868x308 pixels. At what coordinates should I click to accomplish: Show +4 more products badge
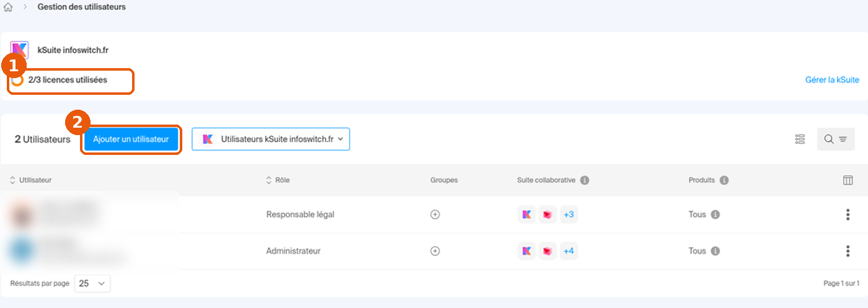click(x=569, y=251)
